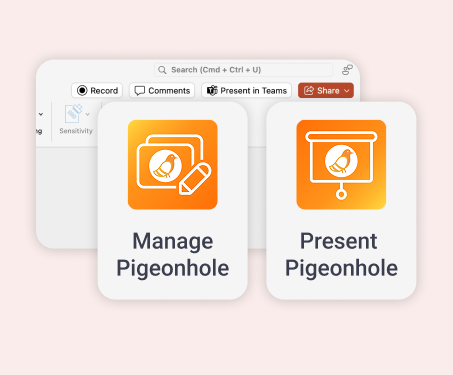Focus the Search (Cmd + Ctrl + U) field
453x375 pixels.
[244, 70]
